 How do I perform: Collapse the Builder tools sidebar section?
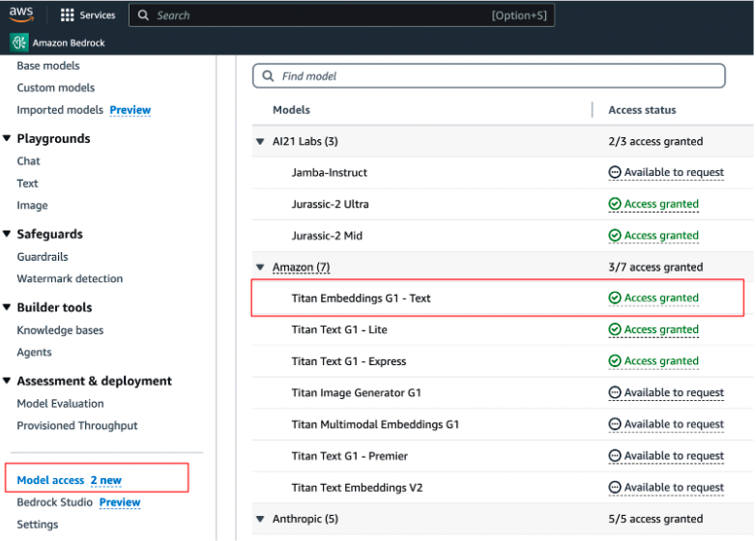(x=8, y=308)
